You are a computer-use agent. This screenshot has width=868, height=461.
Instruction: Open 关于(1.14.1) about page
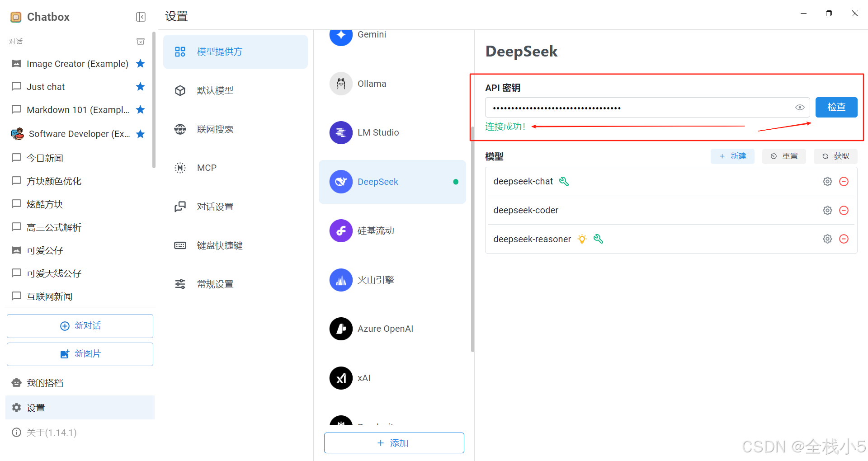[x=80, y=433]
